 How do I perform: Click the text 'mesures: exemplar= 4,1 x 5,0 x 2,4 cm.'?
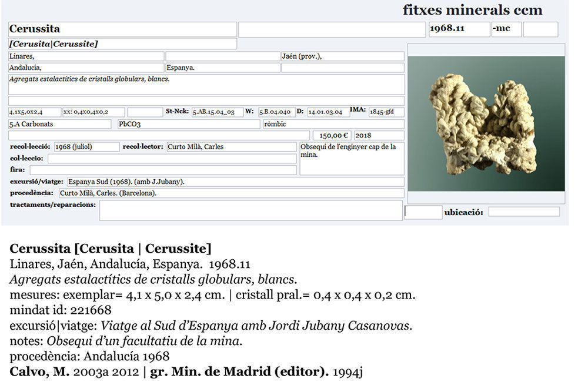coord(118,295)
